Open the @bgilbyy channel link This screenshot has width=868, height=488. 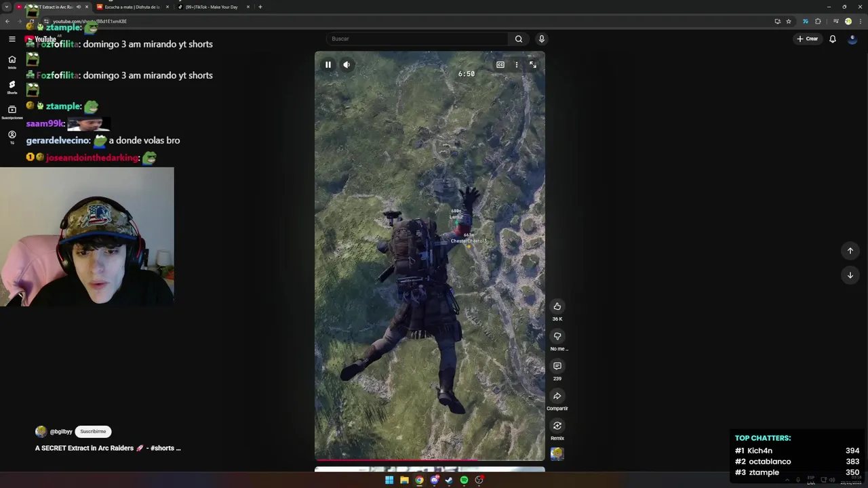point(61,432)
